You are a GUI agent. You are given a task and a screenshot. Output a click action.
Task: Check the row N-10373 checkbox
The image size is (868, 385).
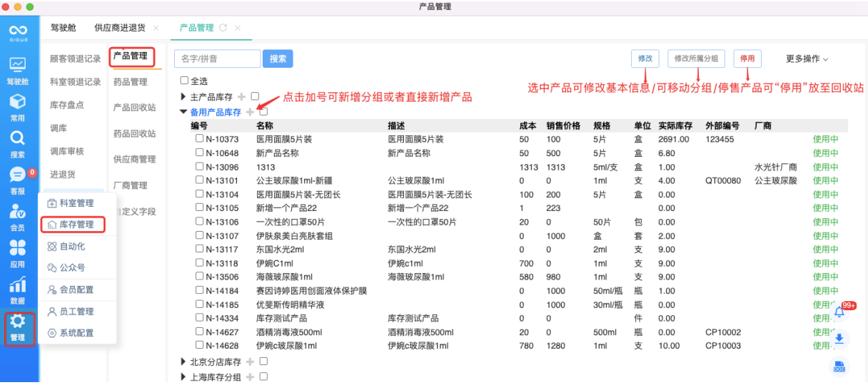pyautogui.click(x=200, y=139)
